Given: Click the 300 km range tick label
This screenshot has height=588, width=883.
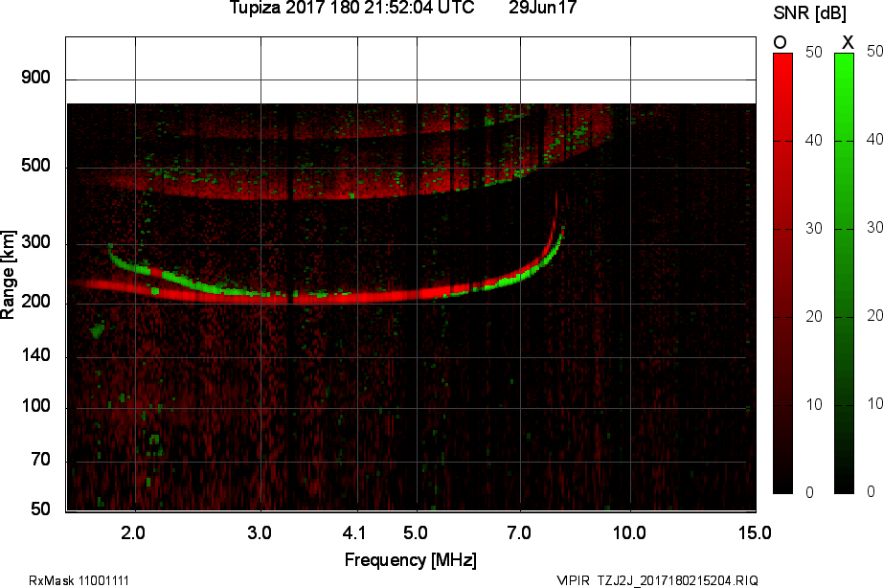Looking at the screenshot, I should click(x=35, y=242).
